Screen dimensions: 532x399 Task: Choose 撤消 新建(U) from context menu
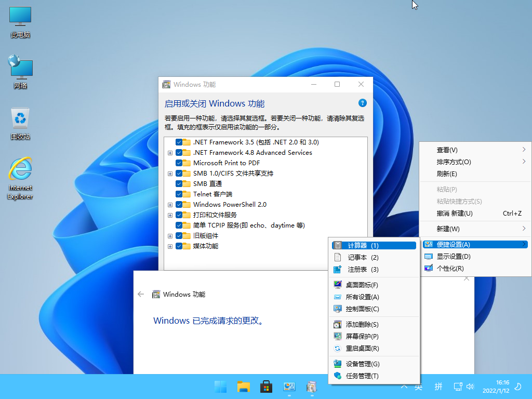click(475, 214)
